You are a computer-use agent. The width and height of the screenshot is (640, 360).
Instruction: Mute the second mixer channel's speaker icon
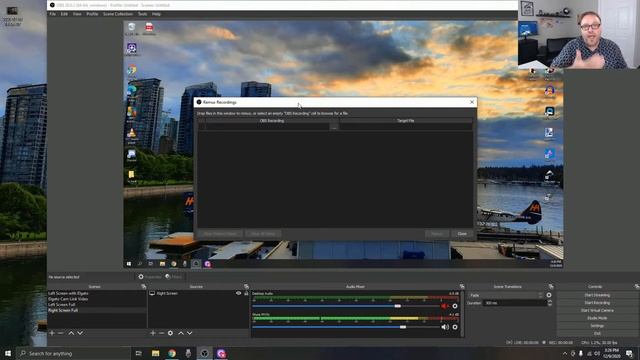[444, 327]
